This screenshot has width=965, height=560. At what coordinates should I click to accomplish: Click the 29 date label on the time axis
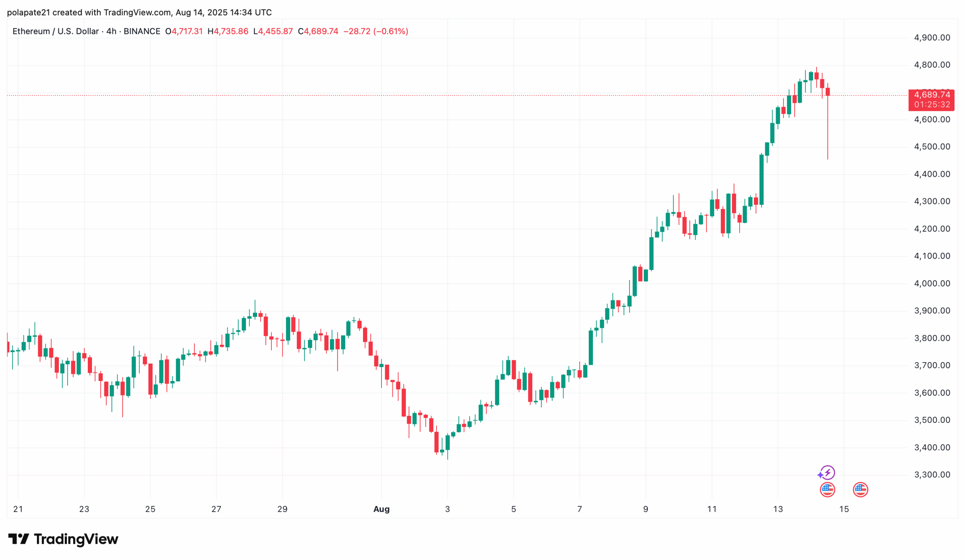point(282,510)
